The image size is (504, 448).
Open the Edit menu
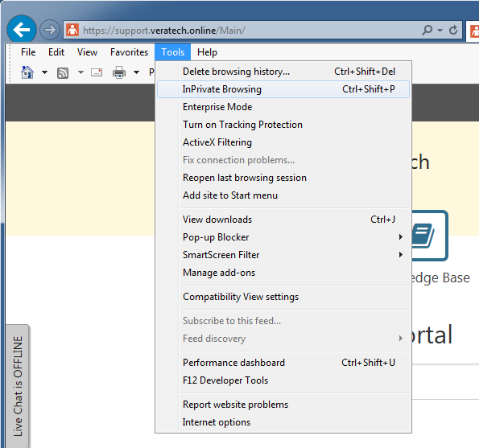click(x=56, y=52)
